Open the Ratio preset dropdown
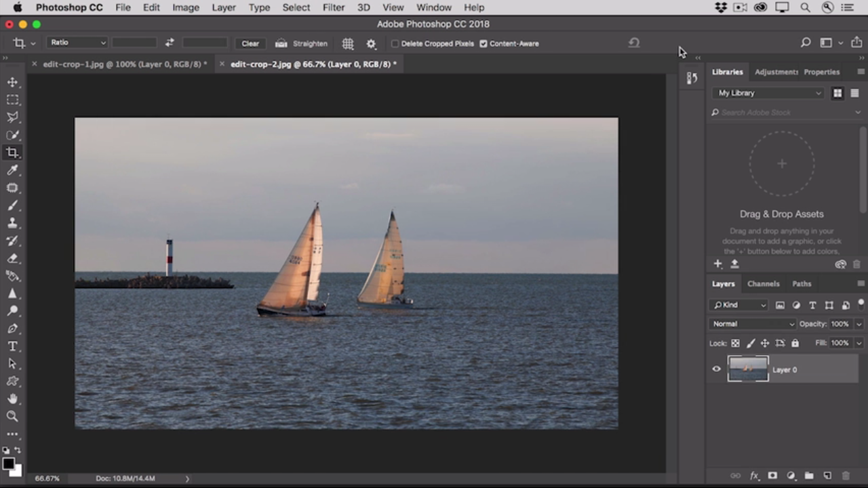868x488 pixels. (x=77, y=43)
